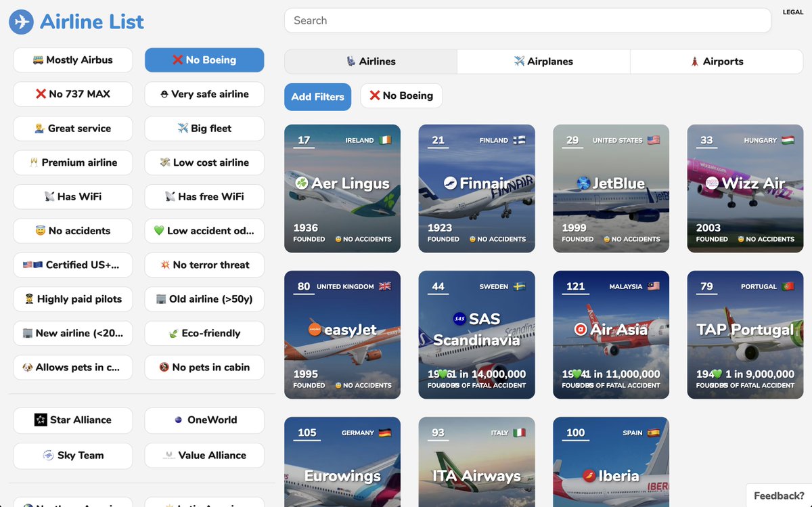Remove the No Boeing filter chip
This screenshot has width=812, height=507.
click(x=401, y=96)
